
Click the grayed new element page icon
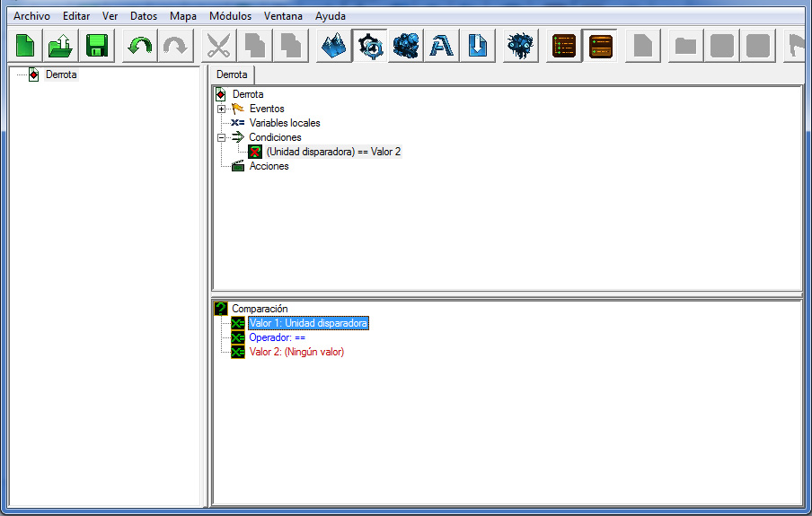(x=643, y=46)
